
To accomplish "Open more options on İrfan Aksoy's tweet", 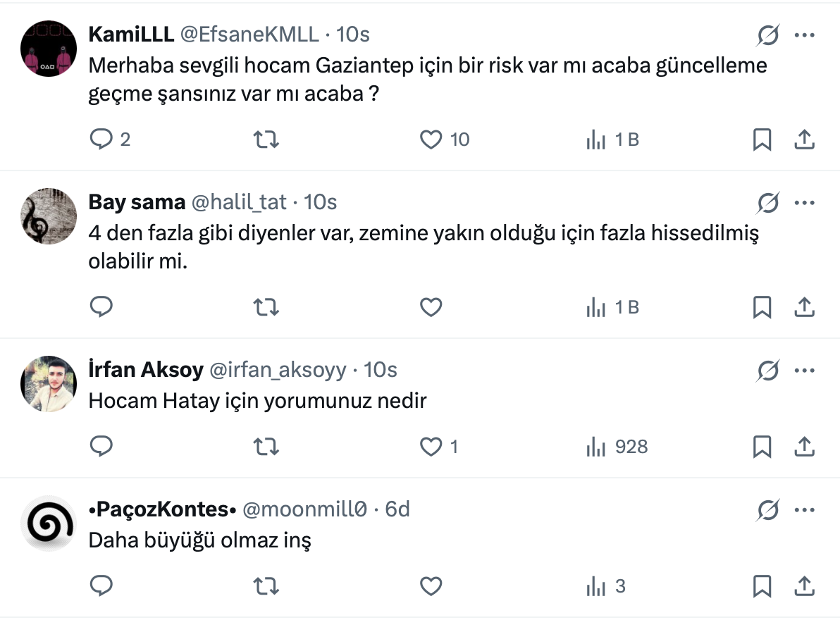I will (804, 370).
